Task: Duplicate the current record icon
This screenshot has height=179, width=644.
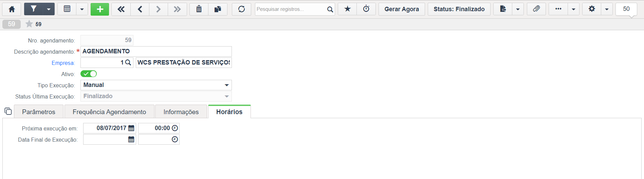Action: tap(218, 9)
